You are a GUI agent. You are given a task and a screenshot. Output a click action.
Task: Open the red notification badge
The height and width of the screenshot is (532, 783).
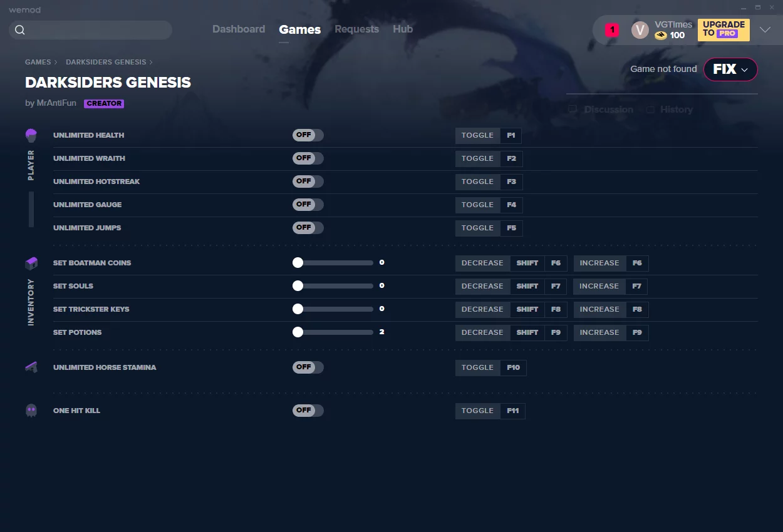612,29
